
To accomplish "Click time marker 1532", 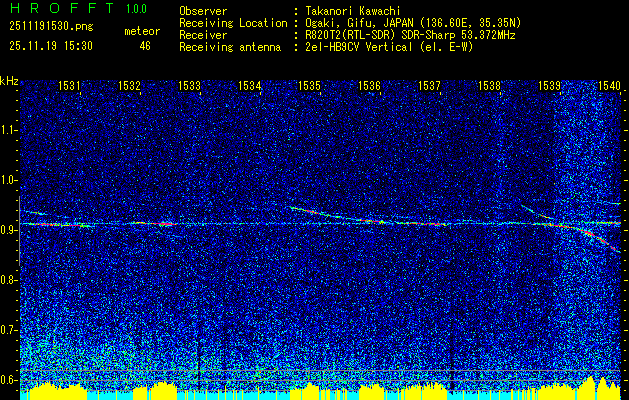I will coord(129,85).
